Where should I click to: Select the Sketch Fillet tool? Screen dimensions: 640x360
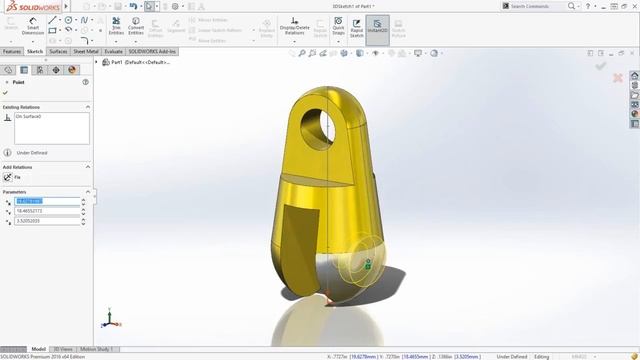(84, 40)
